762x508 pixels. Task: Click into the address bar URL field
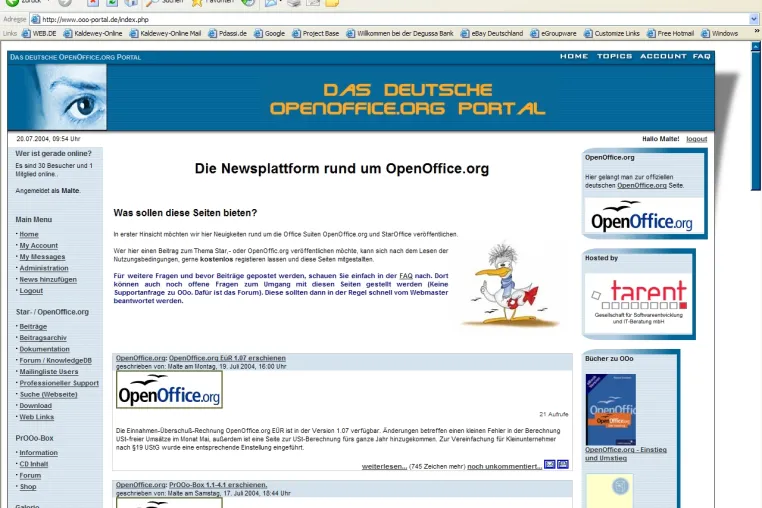394,19
